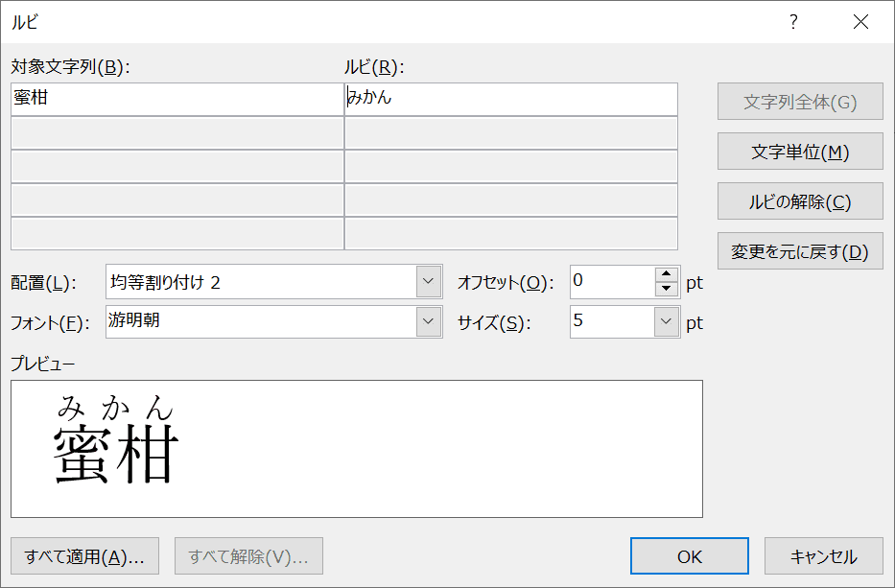Click the キャンセル button
Image resolution: width=895 pixels, height=588 pixels.
(824, 556)
